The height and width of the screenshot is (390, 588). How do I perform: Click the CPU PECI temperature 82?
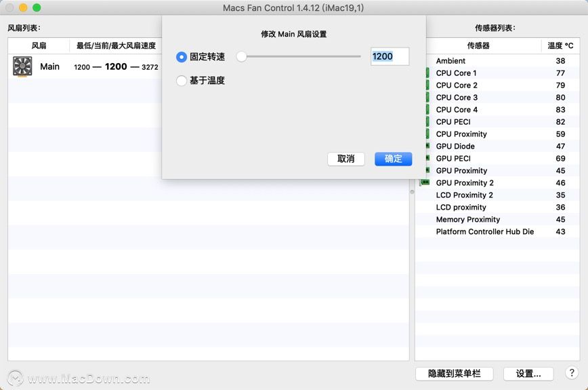tap(560, 121)
